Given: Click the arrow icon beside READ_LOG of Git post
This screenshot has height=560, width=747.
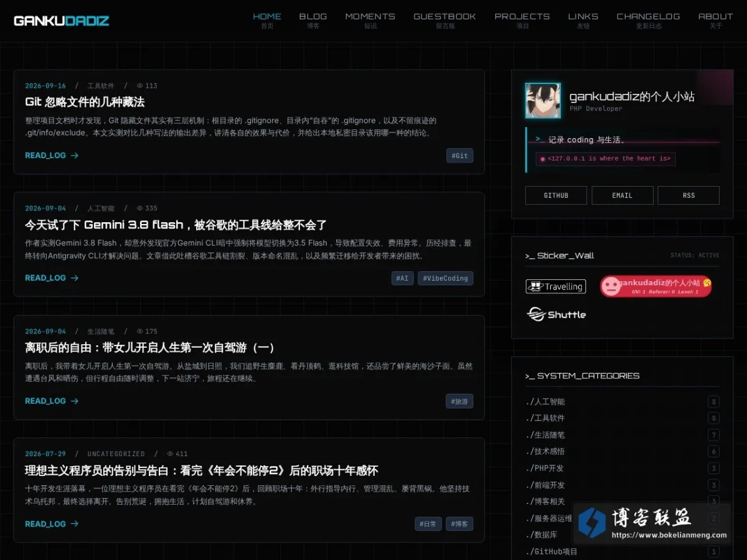Looking at the screenshot, I should pos(75,156).
